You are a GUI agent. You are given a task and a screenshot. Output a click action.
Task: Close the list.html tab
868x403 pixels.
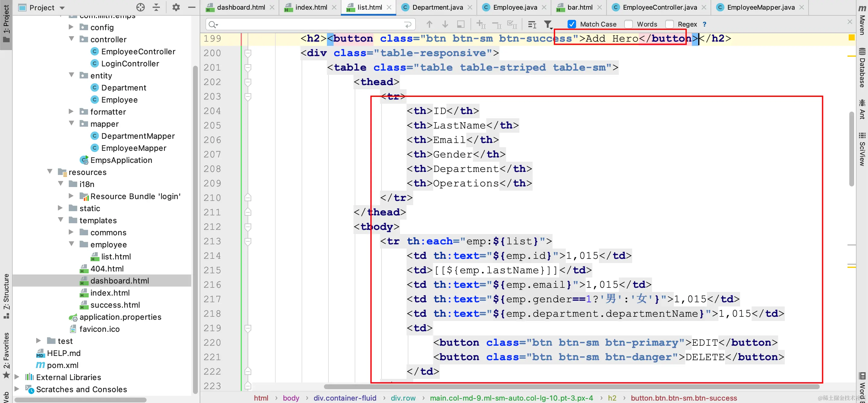coord(389,7)
